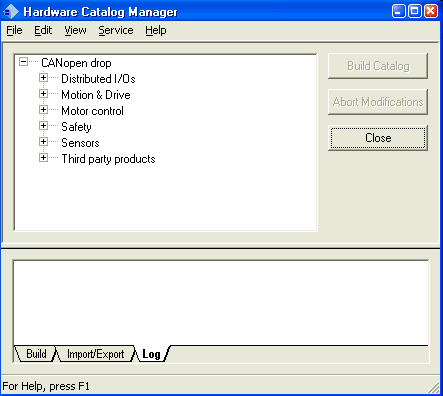This screenshot has height=396, width=443.
Task: Switch to the Import/Export tab
Action: click(95, 354)
